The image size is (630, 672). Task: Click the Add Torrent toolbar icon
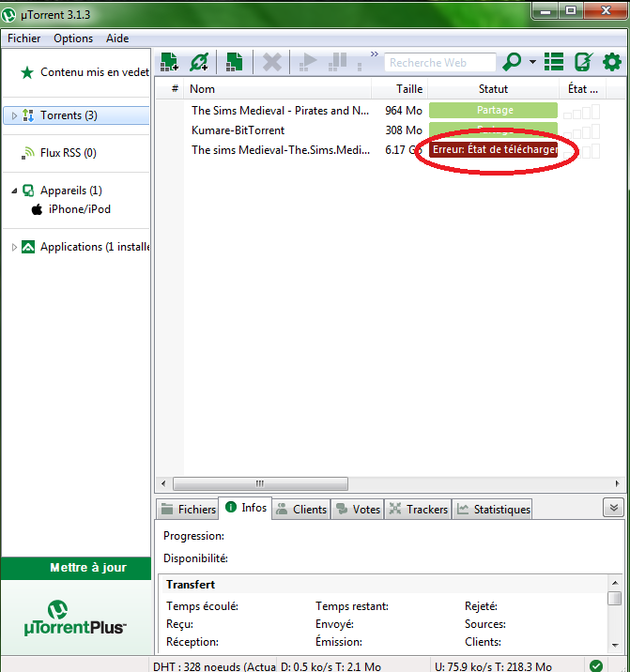click(169, 62)
